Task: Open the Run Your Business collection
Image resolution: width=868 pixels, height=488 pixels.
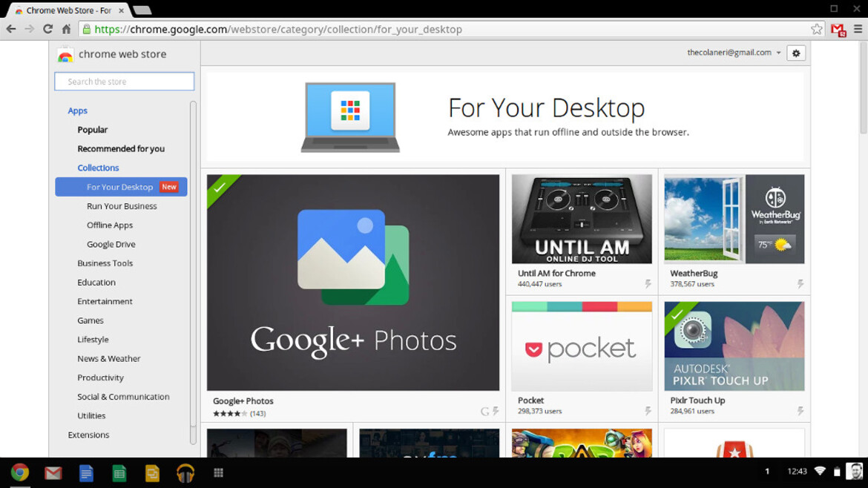Action: [x=122, y=206]
